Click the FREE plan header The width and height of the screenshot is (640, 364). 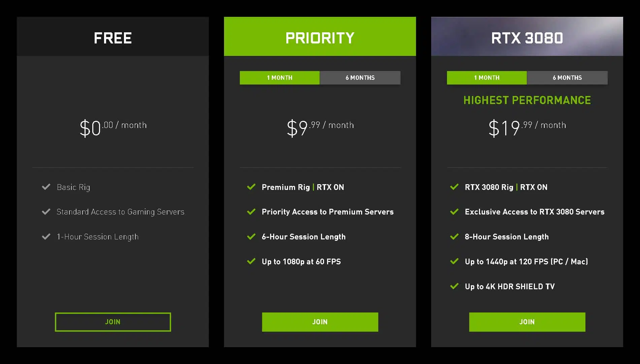113,36
